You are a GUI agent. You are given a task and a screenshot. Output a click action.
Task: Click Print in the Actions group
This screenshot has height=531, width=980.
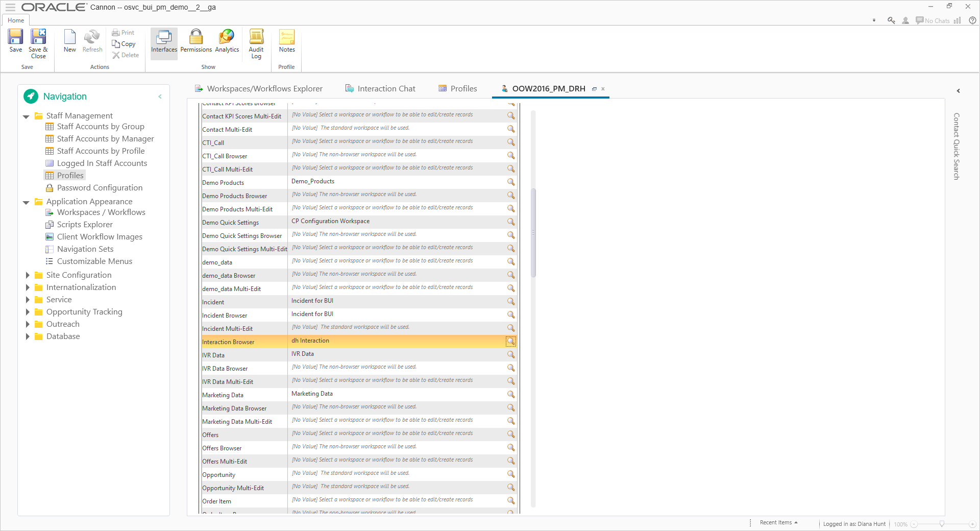(123, 33)
